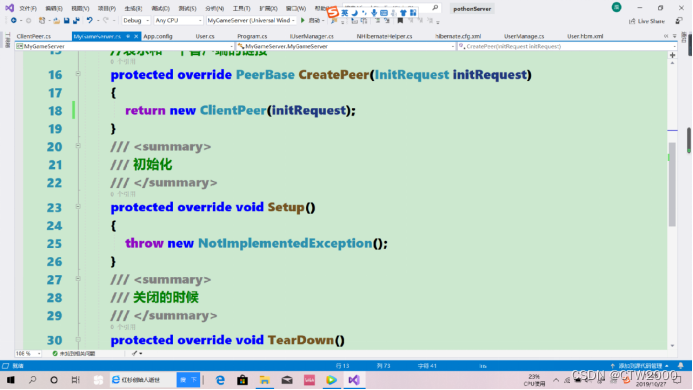Open the document tabs overflow dropdown
693x390 pixels.
[674, 36]
